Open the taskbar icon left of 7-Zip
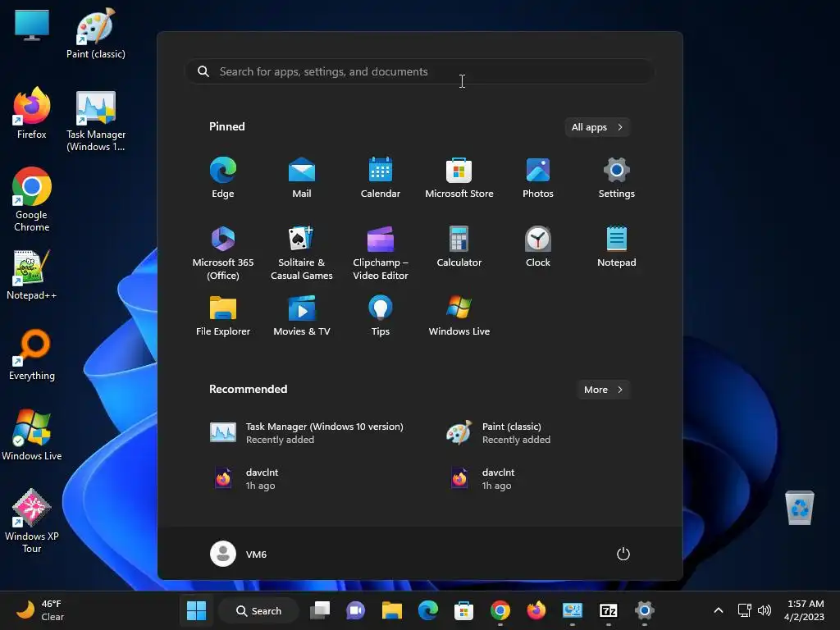This screenshot has width=840, height=630. (x=572, y=610)
